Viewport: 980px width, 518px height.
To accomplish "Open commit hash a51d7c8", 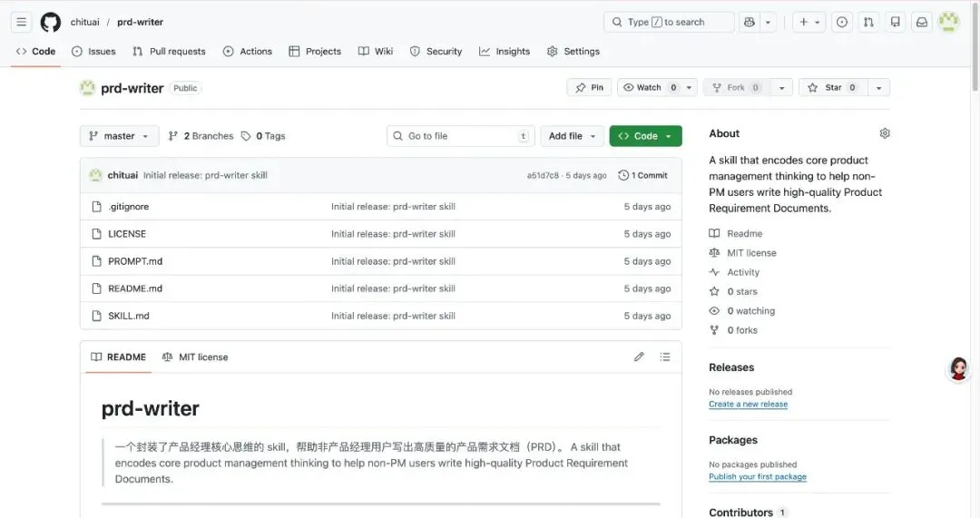I will (x=543, y=176).
